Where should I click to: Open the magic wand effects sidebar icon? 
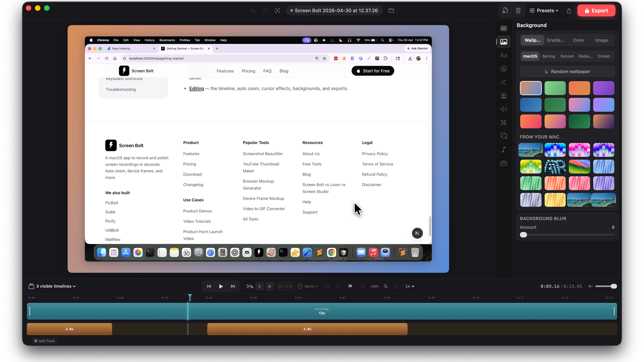pos(503,82)
